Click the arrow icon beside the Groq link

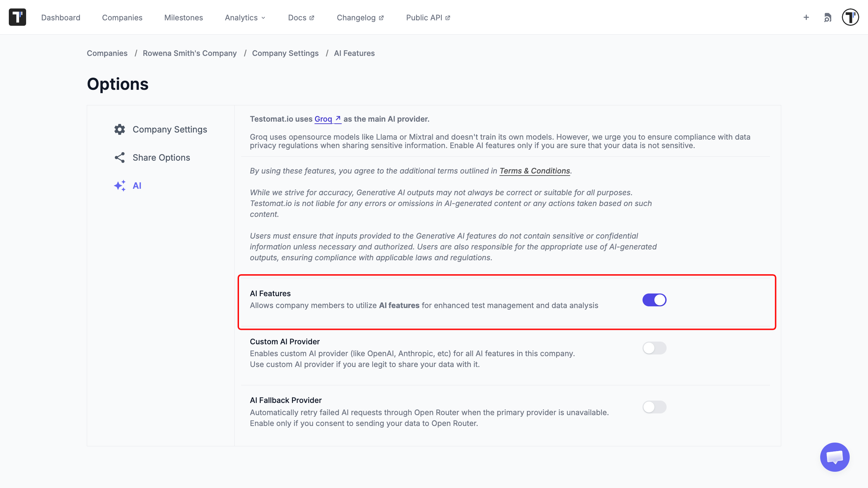click(338, 119)
